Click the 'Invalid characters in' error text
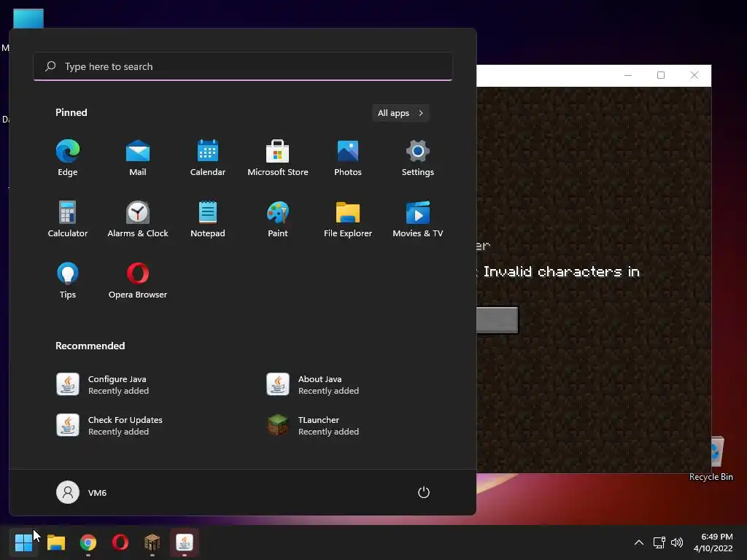 tap(561, 271)
